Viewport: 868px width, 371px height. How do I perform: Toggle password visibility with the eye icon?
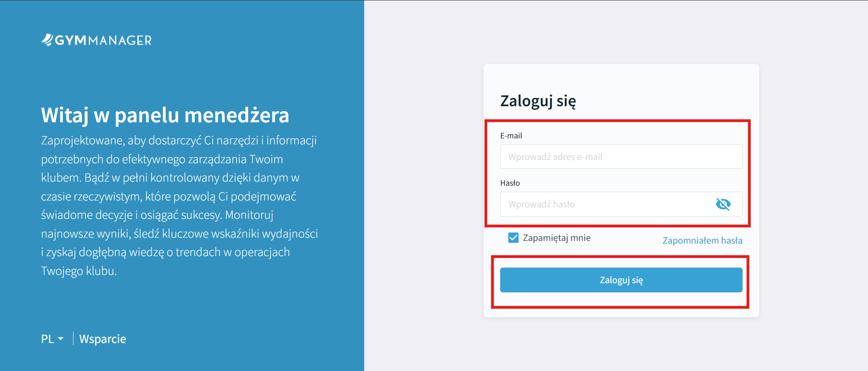(x=723, y=204)
